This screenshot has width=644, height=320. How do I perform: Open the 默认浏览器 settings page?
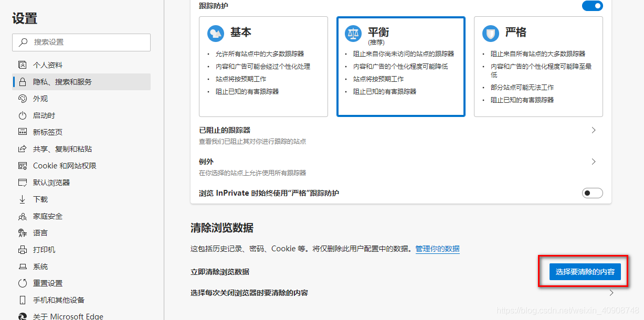tap(81, 183)
